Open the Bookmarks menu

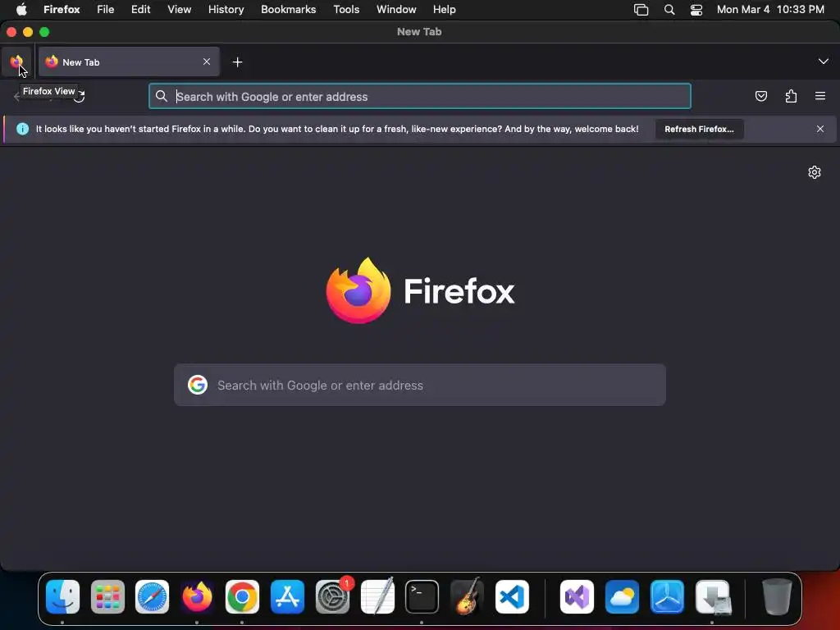coord(288,9)
